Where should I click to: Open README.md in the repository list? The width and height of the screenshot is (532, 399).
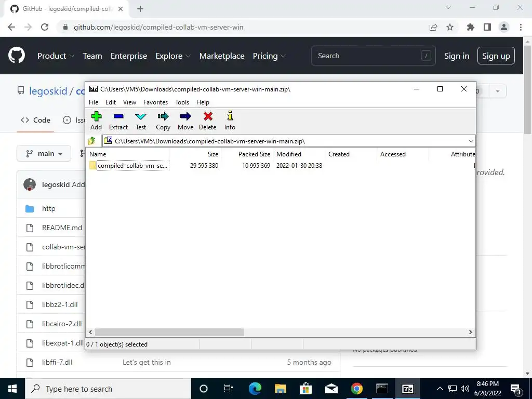point(62,228)
